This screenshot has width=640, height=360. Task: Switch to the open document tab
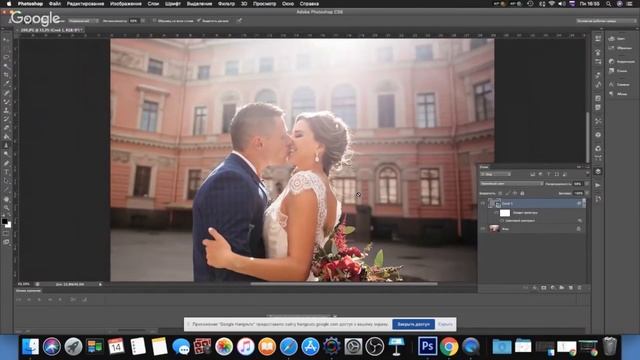point(50,30)
